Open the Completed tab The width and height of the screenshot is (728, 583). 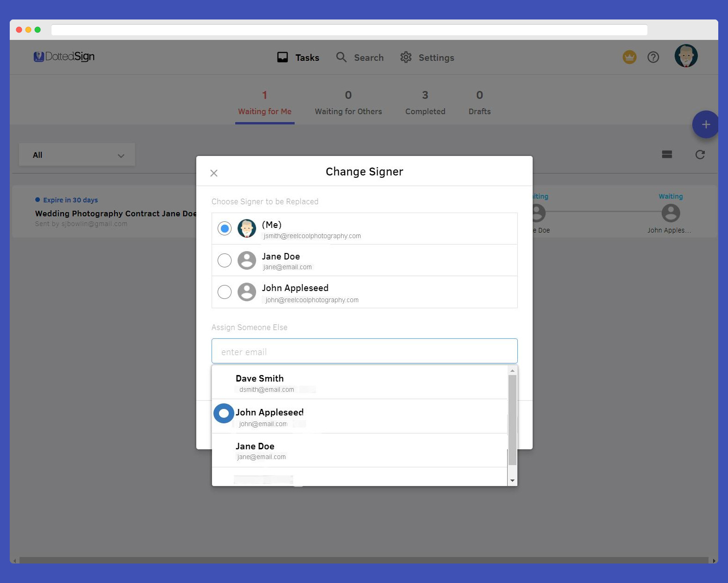[425, 103]
